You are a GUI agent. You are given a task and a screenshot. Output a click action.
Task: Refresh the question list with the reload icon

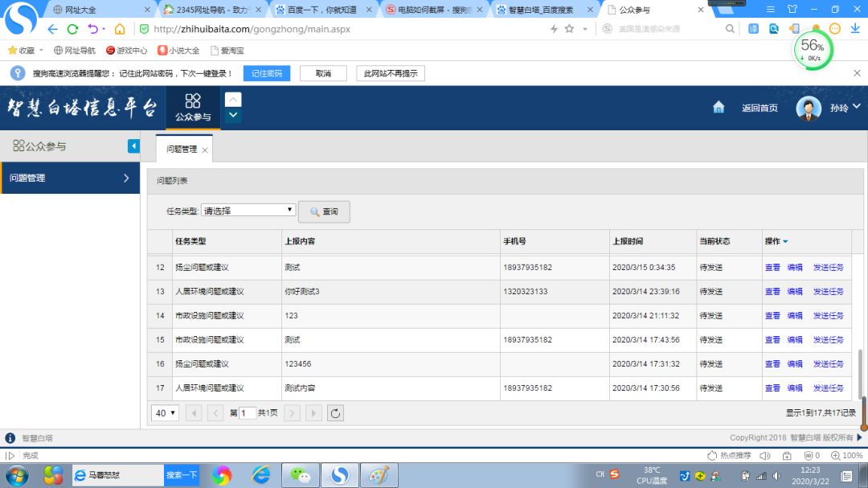(335, 412)
